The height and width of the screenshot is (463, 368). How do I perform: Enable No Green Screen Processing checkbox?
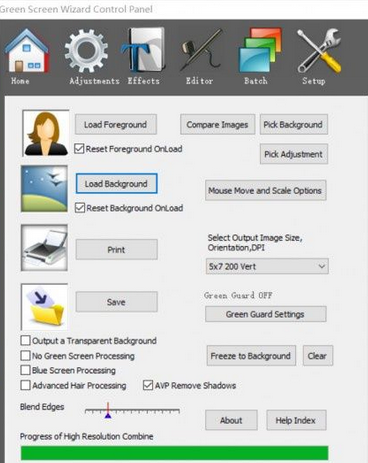point(25,355)
